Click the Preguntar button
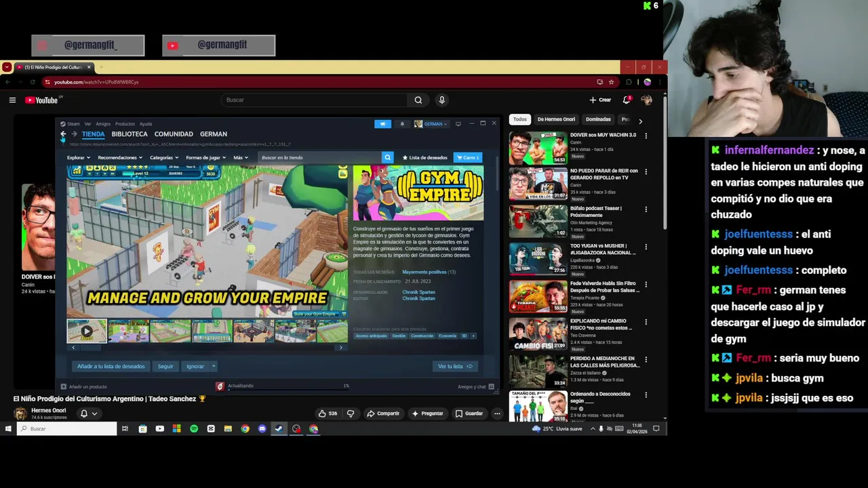868x488 pixels. [x=427, y=413]
